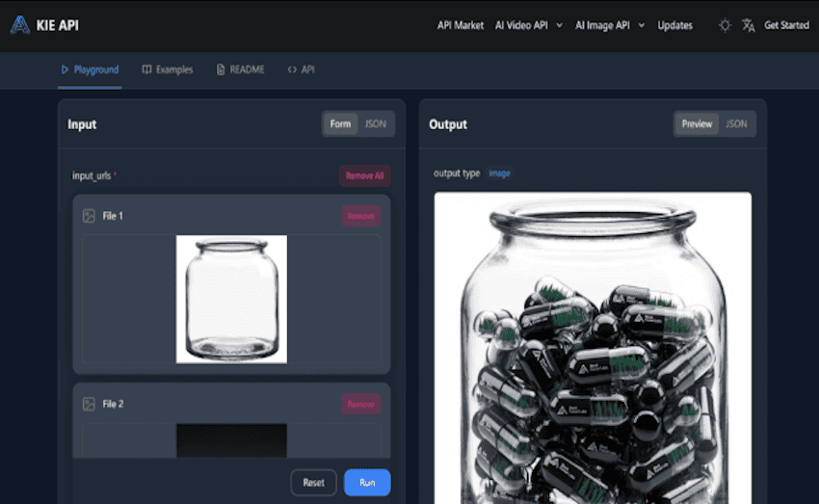Click the output jar with capsules image
The width and height of the screenshot is (819, 504).
pos(593,348)
